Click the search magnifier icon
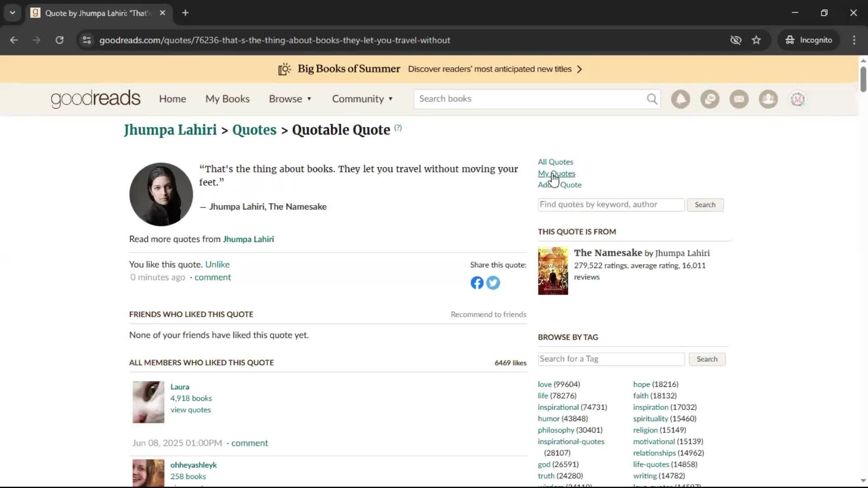The width and height of the screenshot is (868, 488). (x=652, y=99)
